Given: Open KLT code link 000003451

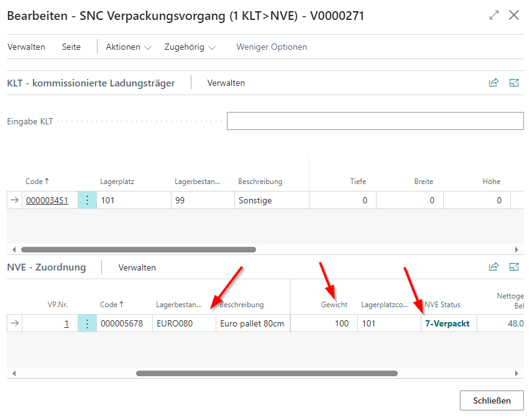Looking at the screenshot, I should (47, 200).
